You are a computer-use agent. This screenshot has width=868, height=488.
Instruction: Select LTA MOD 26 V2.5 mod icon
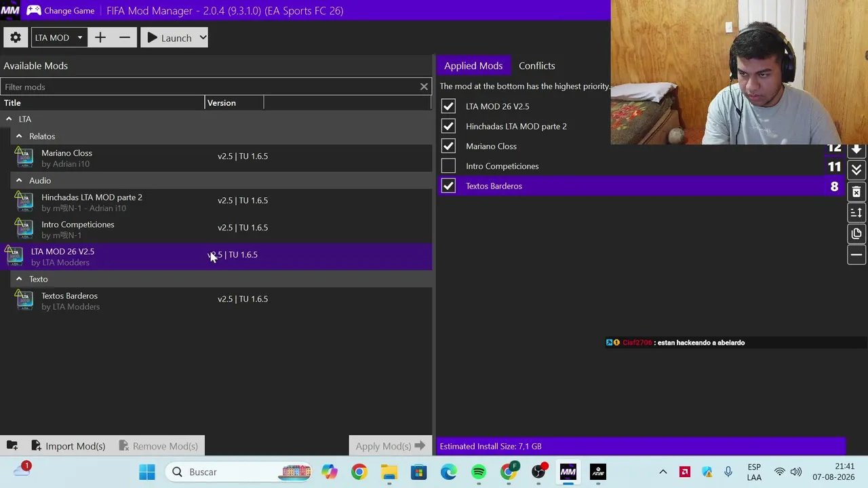(14, 256)
